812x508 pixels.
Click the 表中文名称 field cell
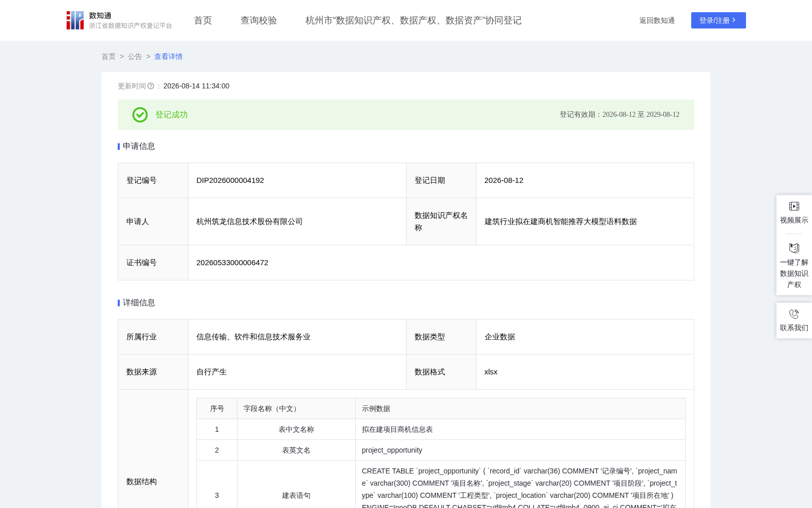tap(296, 429)
